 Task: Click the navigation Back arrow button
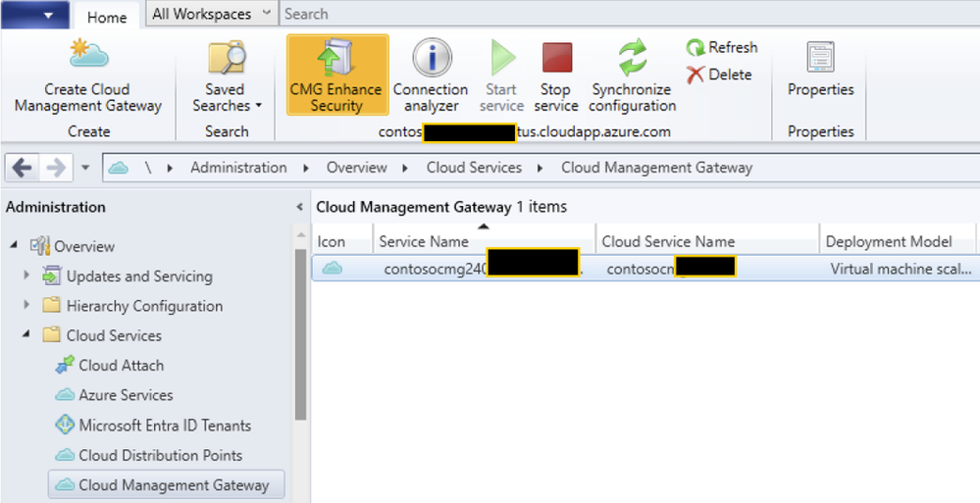click(23, 168)
